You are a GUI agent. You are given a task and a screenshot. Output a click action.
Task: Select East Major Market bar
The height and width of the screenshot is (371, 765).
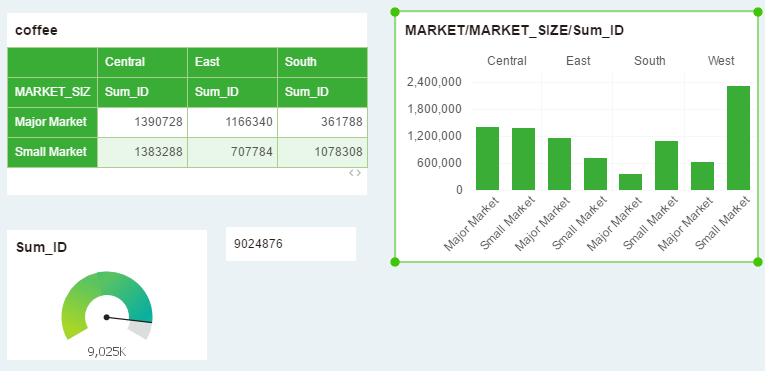click(x=559, y=164)
